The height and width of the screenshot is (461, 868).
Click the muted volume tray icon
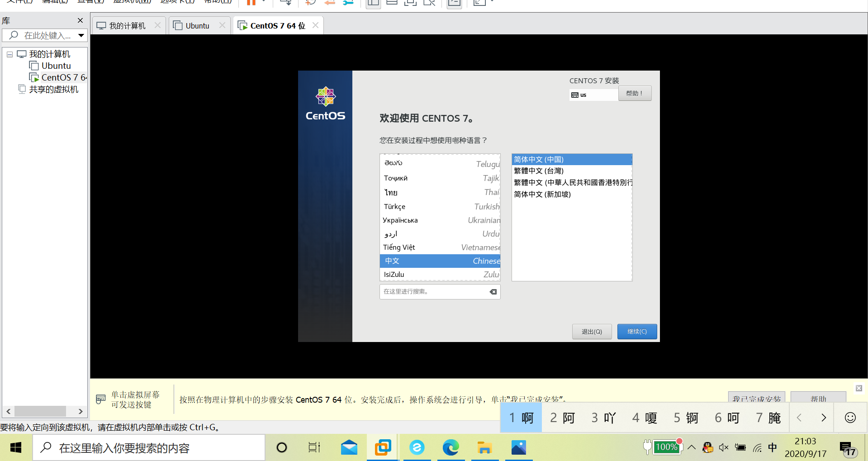(724, 448)
